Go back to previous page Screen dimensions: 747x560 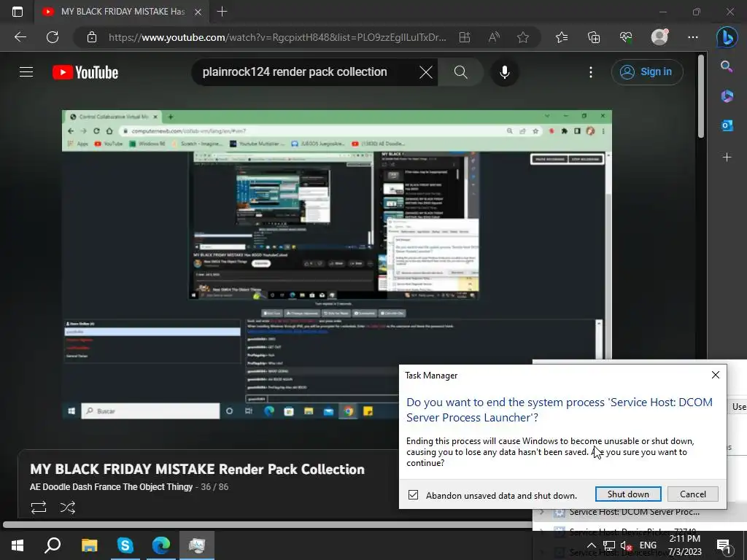pos(20,37)
